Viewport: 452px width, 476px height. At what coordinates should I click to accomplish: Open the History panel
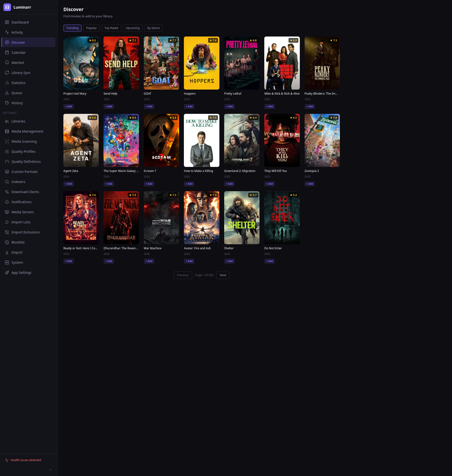point(17,103)
